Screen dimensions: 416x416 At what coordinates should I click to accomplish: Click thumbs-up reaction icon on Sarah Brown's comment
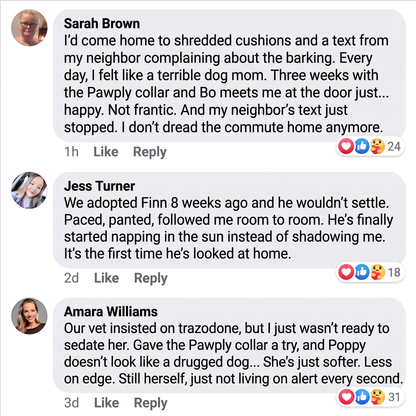362,146
